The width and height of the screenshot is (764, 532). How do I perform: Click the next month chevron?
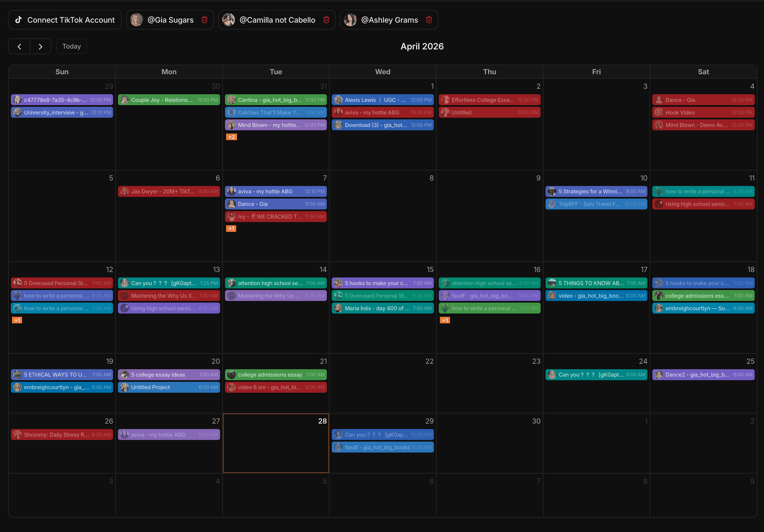coord(41,46)
